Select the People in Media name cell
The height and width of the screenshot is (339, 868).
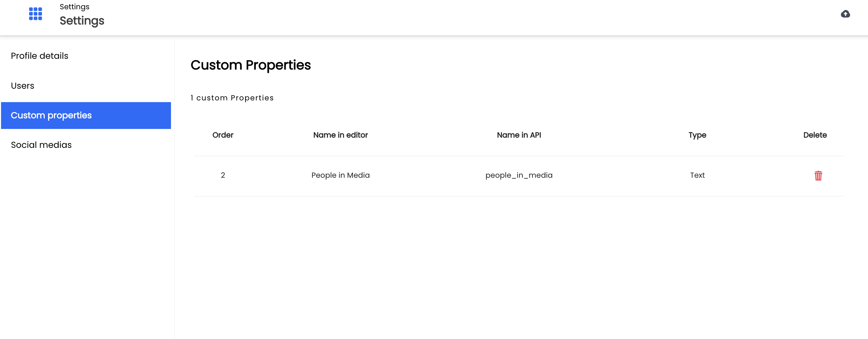point(340,175)
